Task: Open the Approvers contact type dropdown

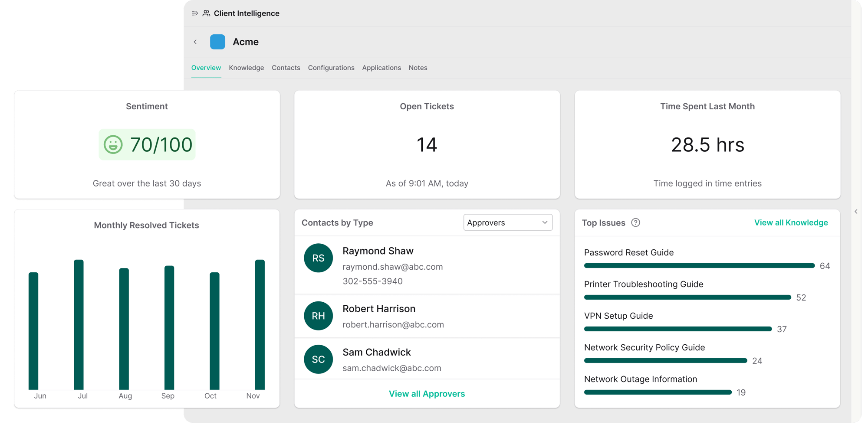Action: (x=507, y=222)
